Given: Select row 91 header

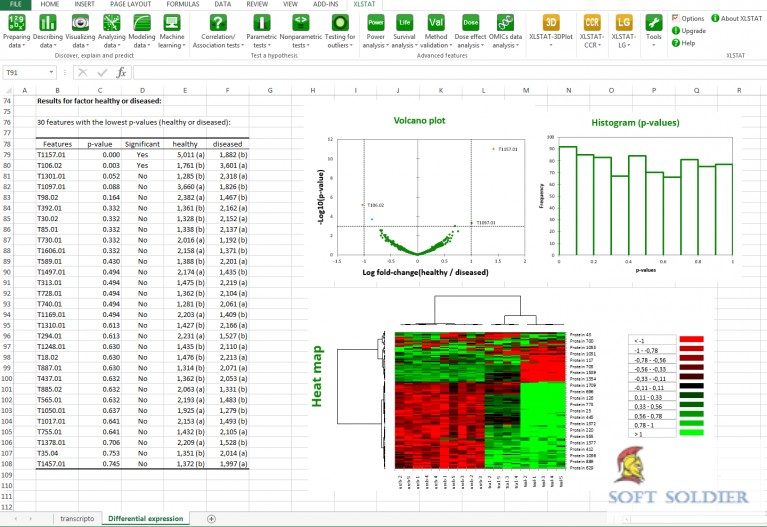Looking at the screenshot, I should pyautogui.click(x=7, y=283).
